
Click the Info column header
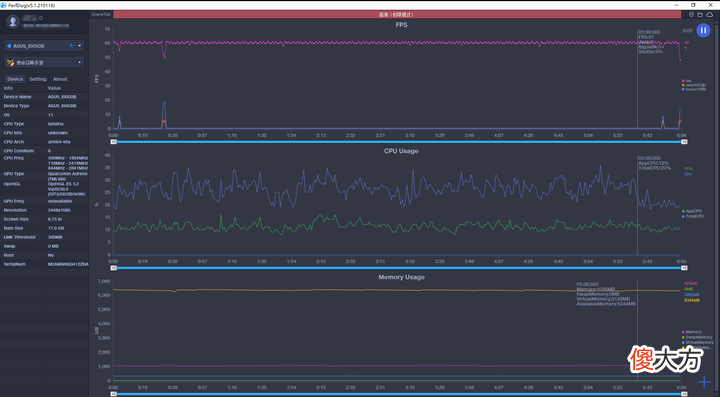pyautogui.click(x=8, y=88)
